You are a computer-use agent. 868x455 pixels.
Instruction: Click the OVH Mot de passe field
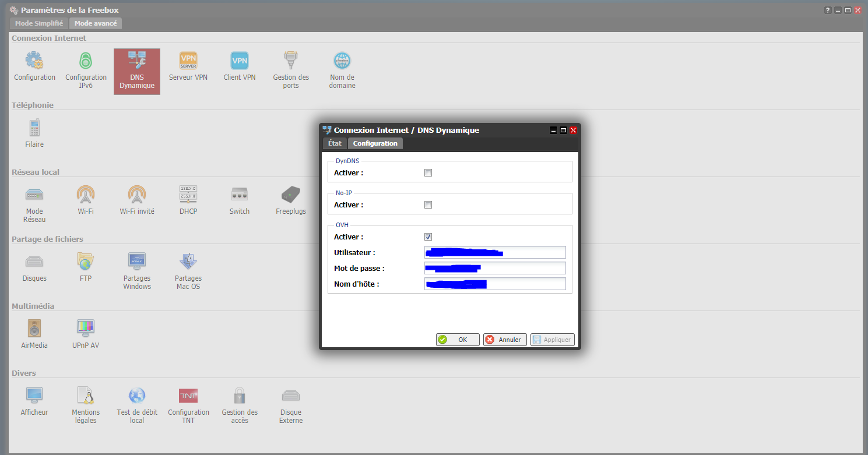tap(496, 268)
